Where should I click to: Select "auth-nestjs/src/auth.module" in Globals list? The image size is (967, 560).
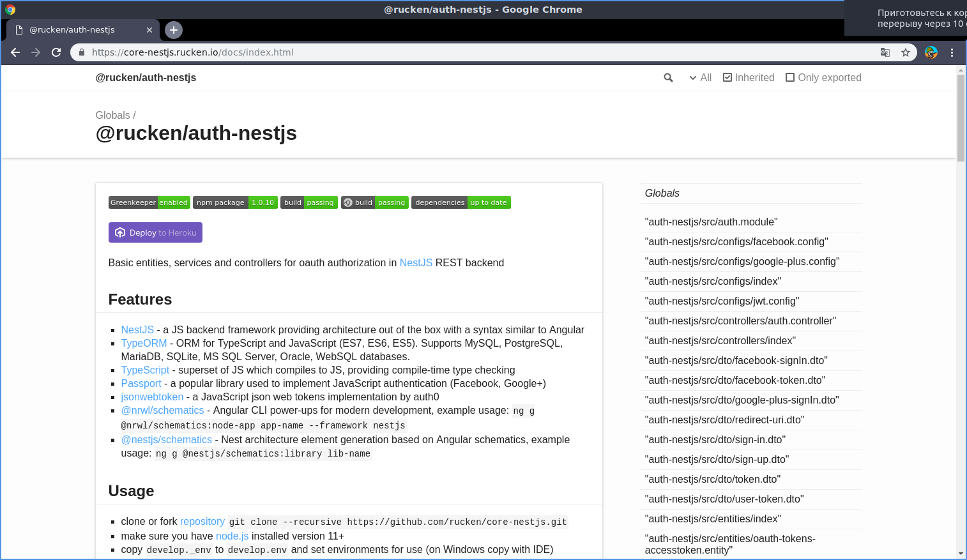click(x=711, y=222)
